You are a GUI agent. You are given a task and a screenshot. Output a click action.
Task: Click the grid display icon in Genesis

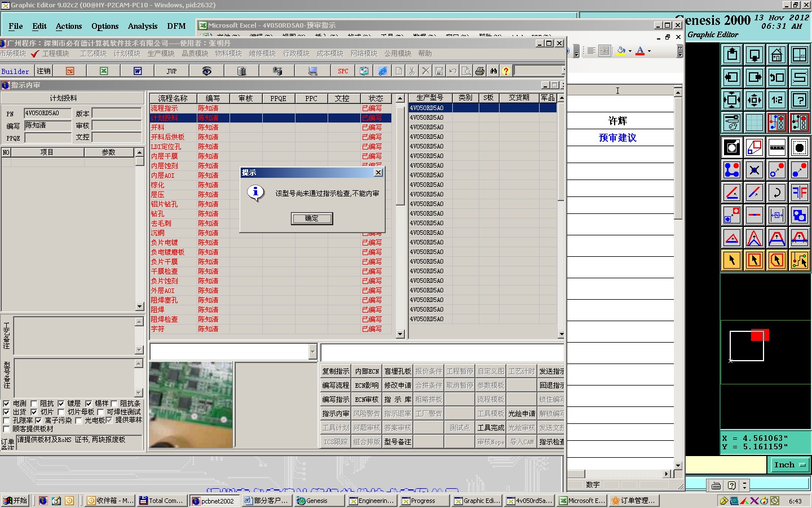754,122
